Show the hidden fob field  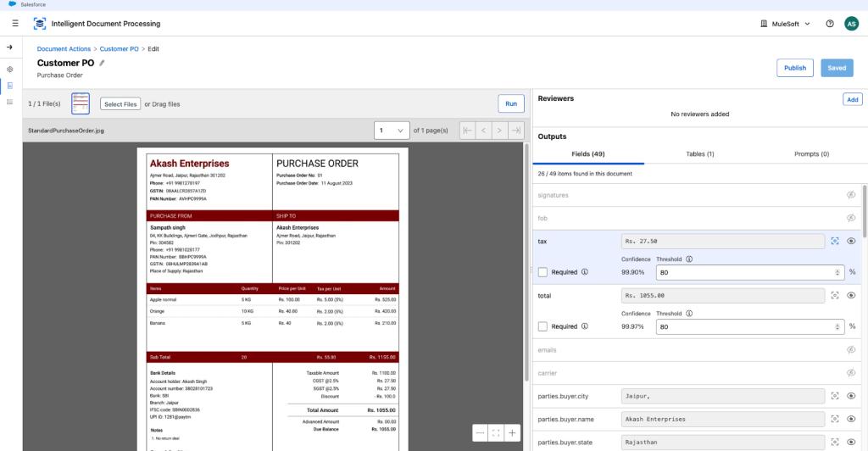coord(851,218)
